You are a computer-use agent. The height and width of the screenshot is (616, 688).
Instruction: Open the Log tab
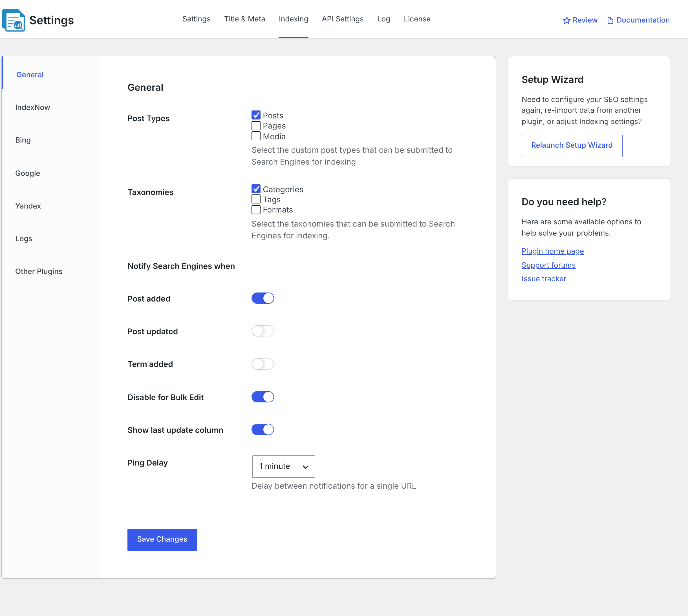pos(383,19)
